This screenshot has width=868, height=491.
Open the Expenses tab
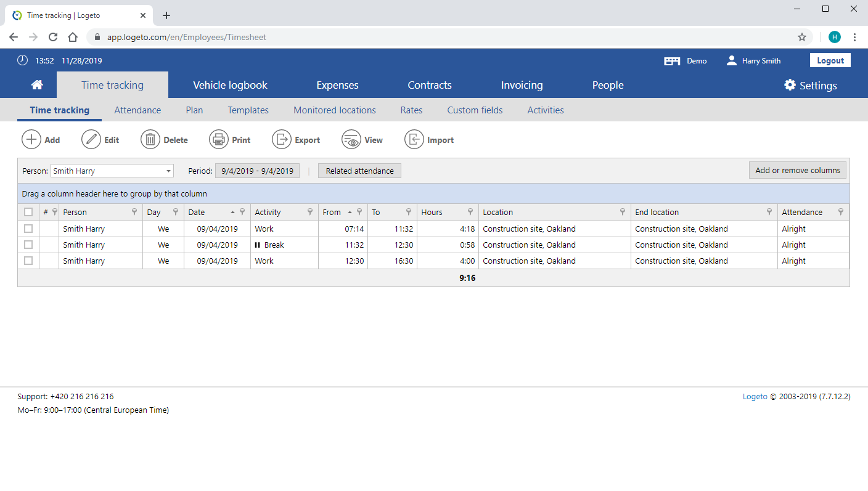pyautogui.click(x=337, y=85)
